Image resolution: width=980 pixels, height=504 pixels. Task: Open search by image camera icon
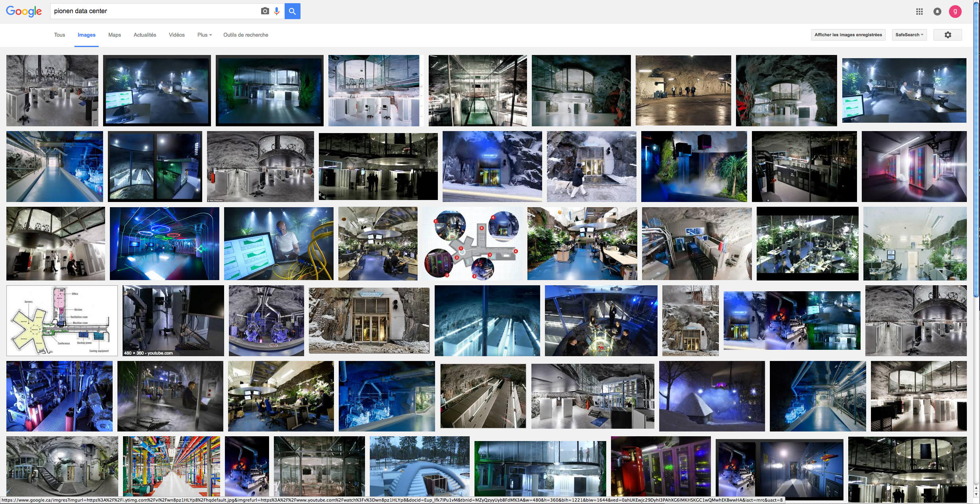point(265,11)
